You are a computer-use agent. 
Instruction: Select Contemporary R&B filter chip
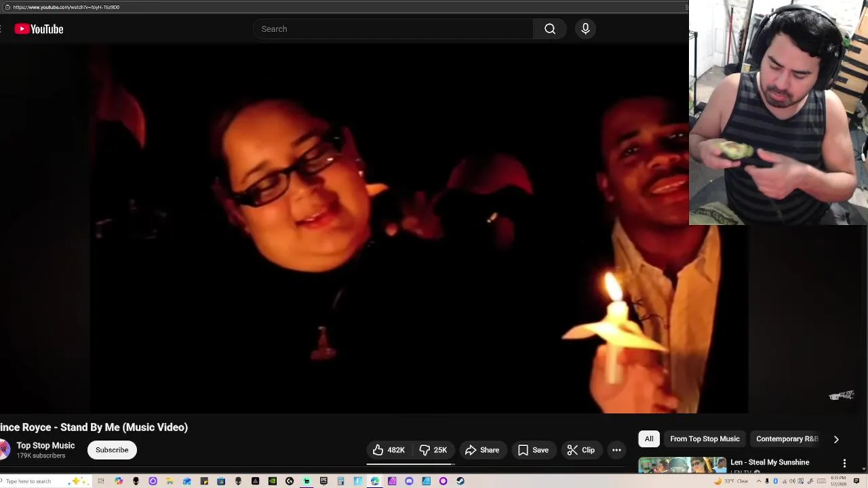(x=787, y=439)
